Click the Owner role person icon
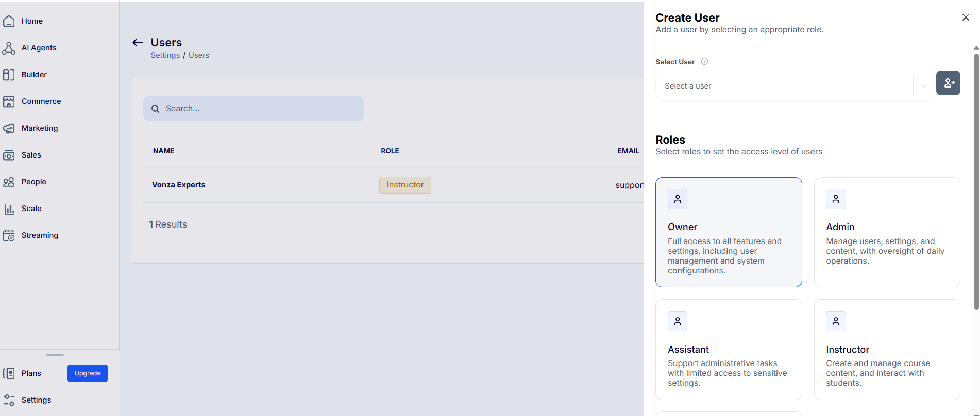The height and width of the screenshot is (416, 980). click(678, 199)
